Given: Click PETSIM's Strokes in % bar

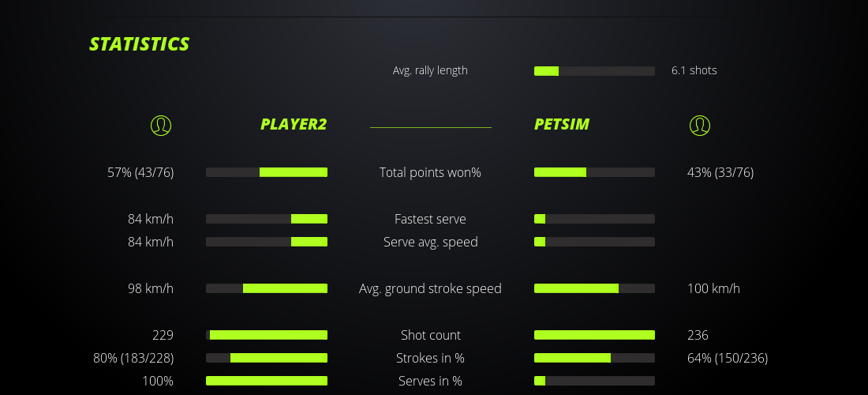Looking at the screenshot, I should (594, 358).
